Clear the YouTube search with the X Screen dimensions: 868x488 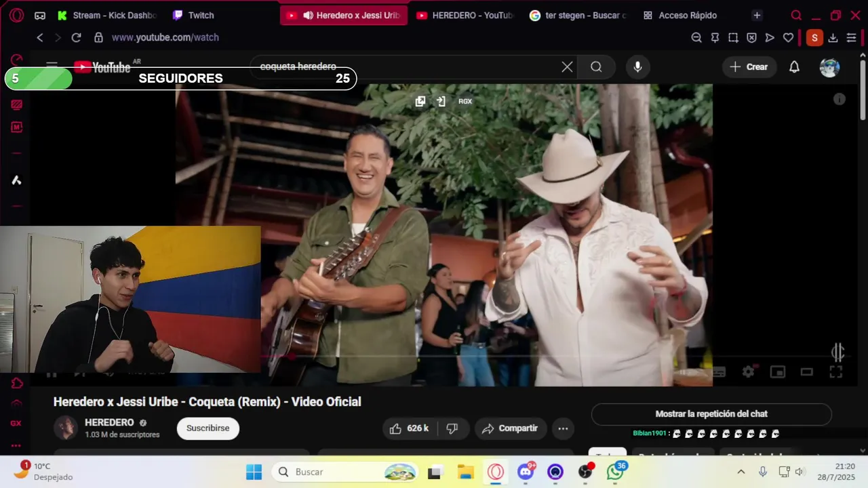(567, 66)
